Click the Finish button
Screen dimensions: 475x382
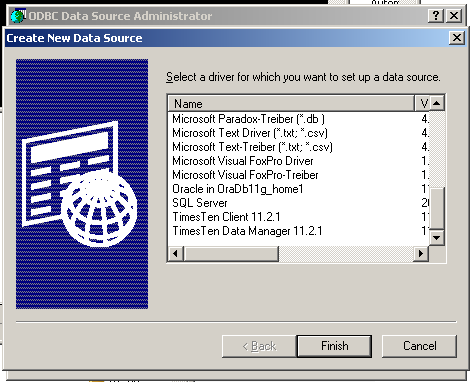coord(334,346)
